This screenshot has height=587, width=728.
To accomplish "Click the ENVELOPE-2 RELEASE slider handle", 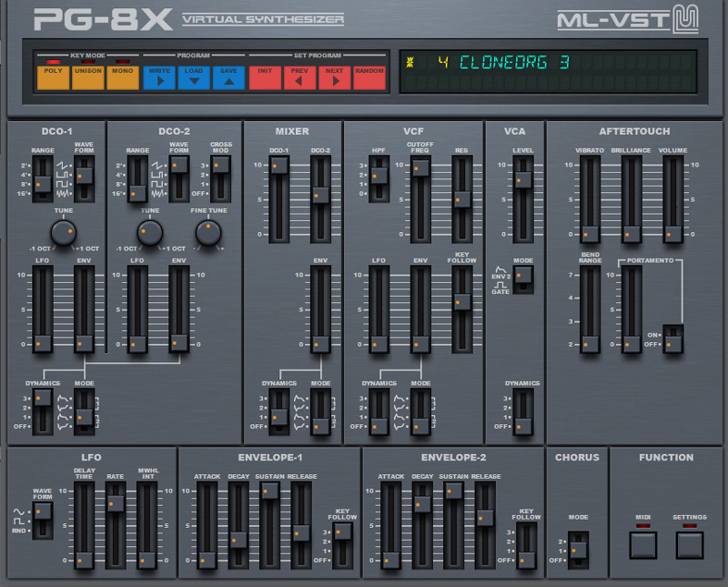I will tap(485, 517).
